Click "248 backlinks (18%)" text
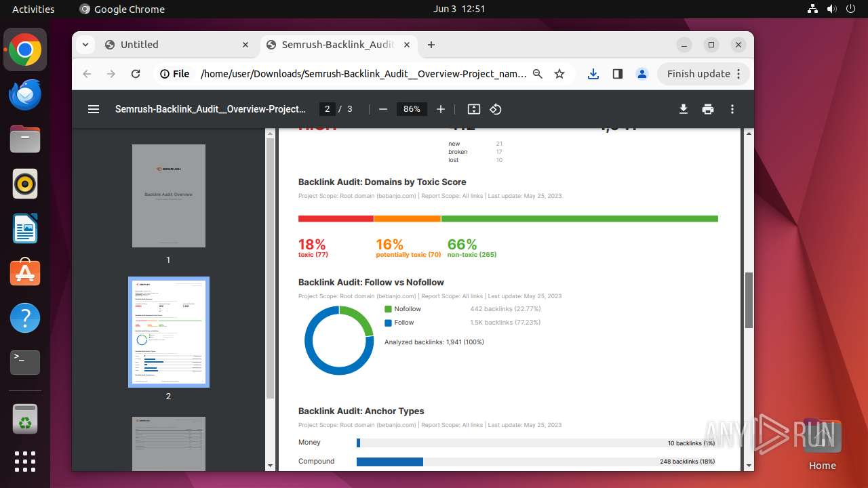 click(x=688, y=462)
